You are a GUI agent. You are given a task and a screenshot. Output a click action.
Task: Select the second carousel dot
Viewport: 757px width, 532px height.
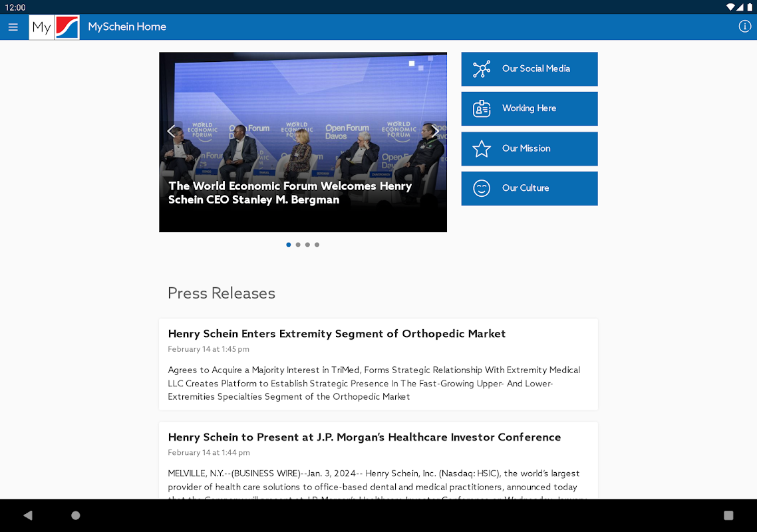pyautogui.click(x=298, y=245)
